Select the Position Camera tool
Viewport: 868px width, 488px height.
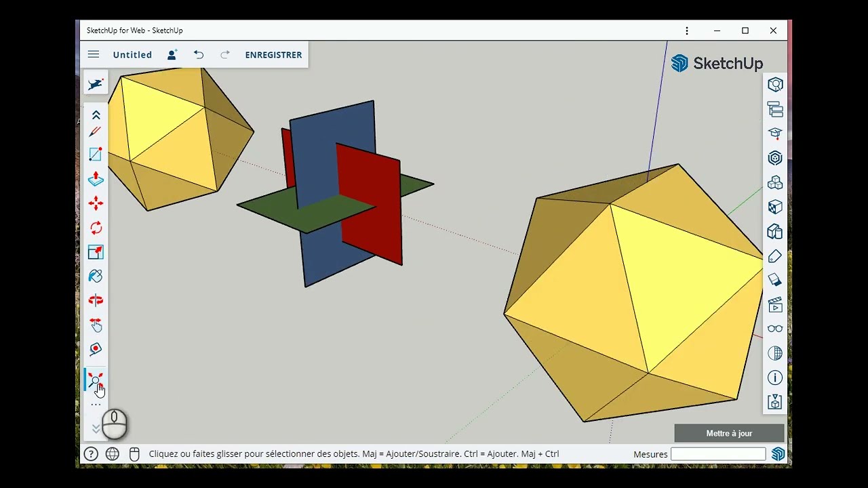[96, 349]
